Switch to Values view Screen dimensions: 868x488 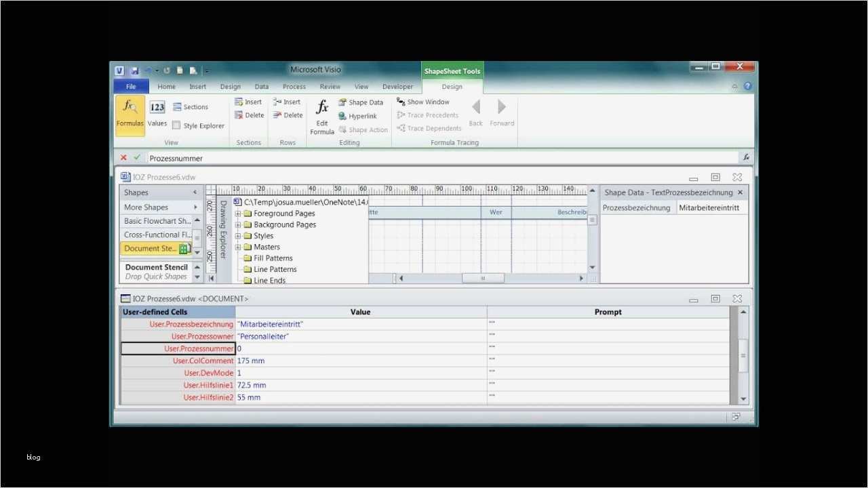[157, 114]
